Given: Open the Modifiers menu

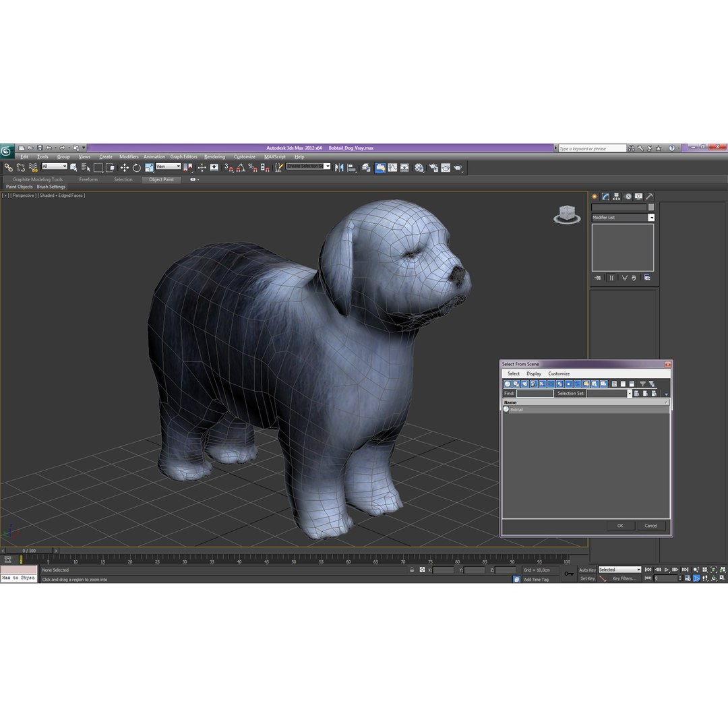Looking at the screenshot, I should pos(129,157).
